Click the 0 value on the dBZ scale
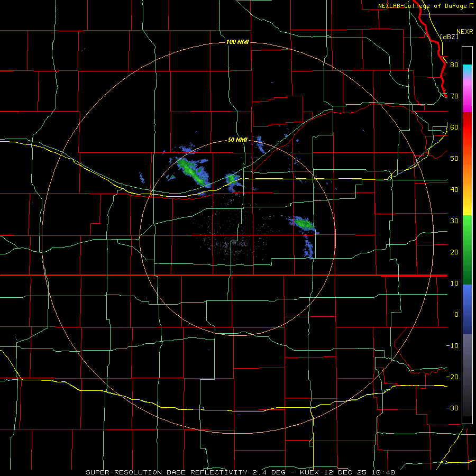This screenshot has width=476, height=476. [x=456, y=315]
